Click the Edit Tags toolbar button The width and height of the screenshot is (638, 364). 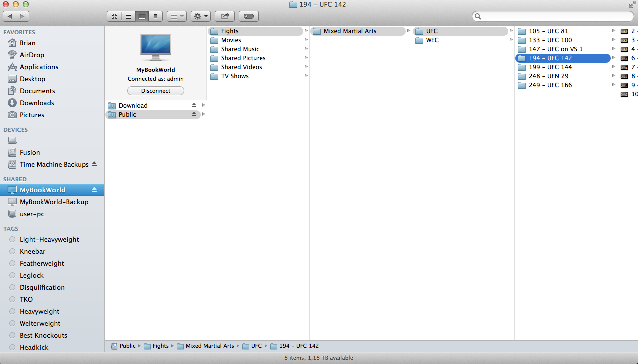point(249,16)
